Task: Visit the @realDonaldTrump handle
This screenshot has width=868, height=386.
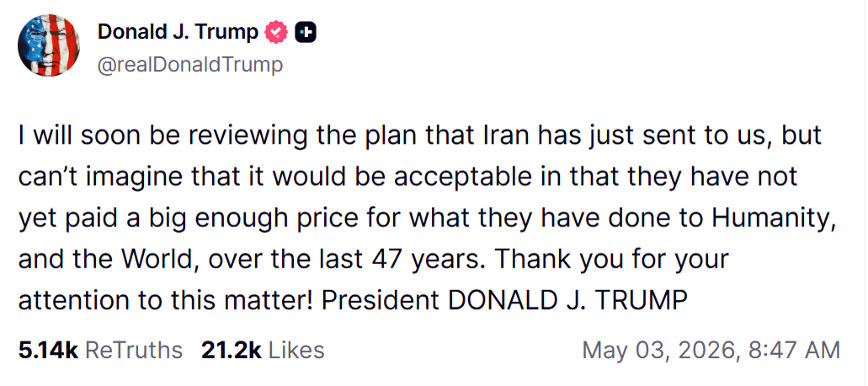Action: click(190, 65)
